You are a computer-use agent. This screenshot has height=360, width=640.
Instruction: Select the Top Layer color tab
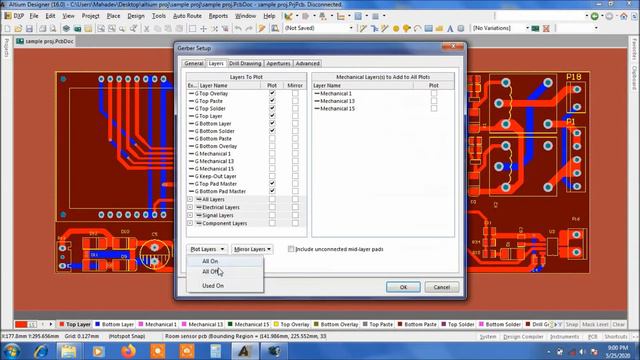pyautogui.click(x=74, y=324)
